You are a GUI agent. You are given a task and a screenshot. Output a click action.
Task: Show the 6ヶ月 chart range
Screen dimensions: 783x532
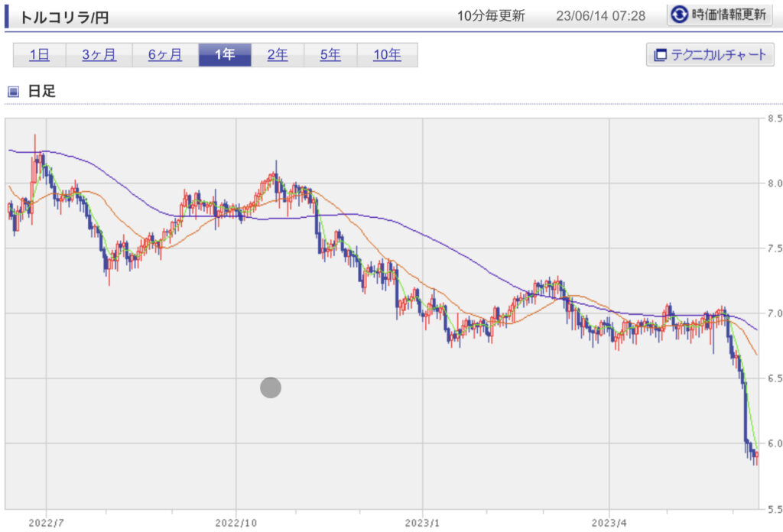click(x=165, y=55)
